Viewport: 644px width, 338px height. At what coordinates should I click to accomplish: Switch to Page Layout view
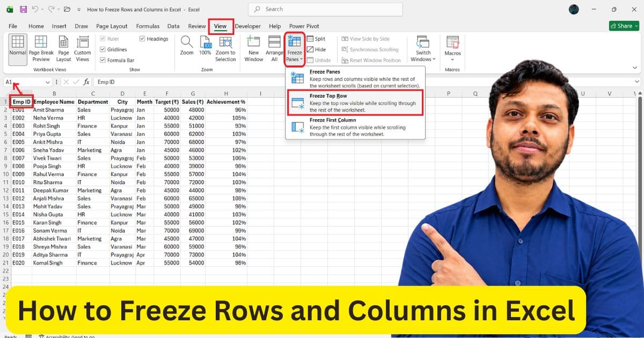(x=63, y=49)
